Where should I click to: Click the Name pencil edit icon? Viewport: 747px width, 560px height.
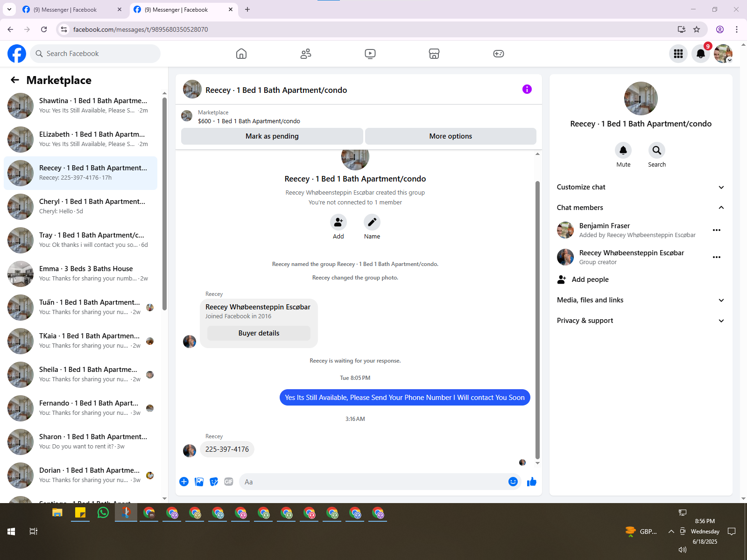pos(372,222)
